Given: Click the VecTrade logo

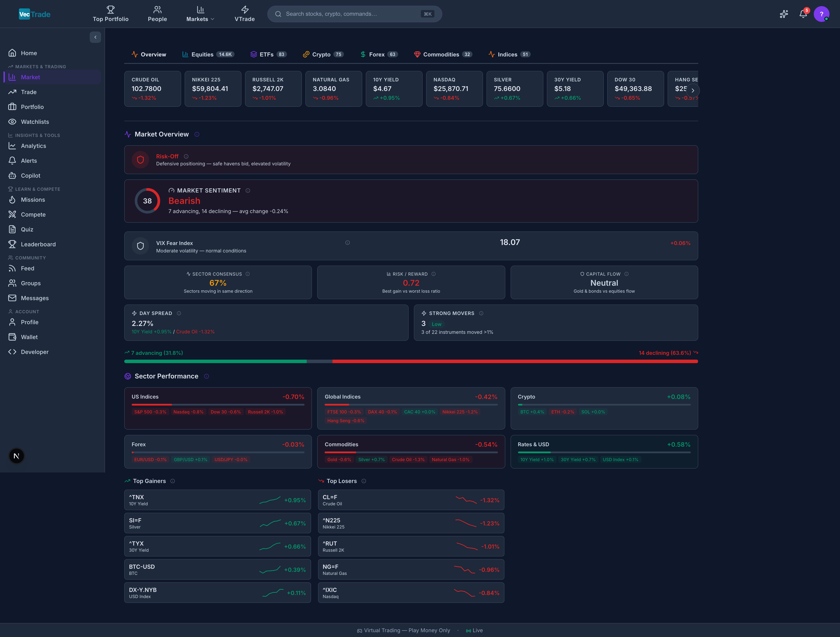Looking at the screenshot, I should (x=35, y=14).
